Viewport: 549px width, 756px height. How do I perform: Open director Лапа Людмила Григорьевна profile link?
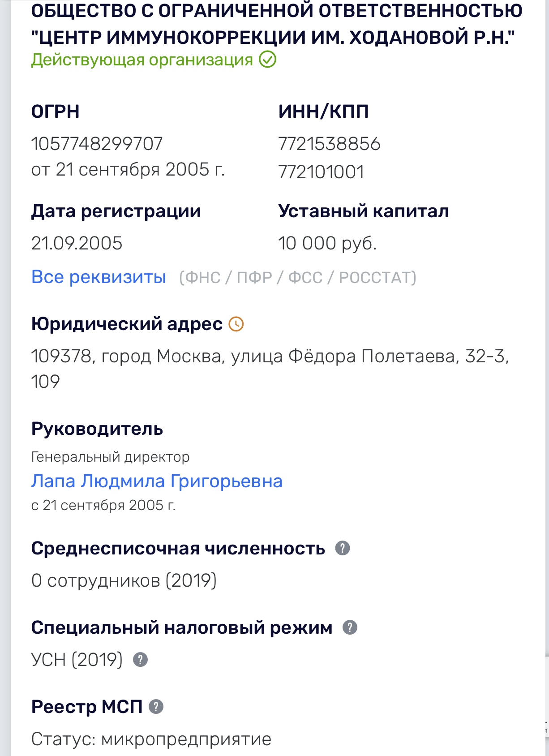[x=157, y=481]
